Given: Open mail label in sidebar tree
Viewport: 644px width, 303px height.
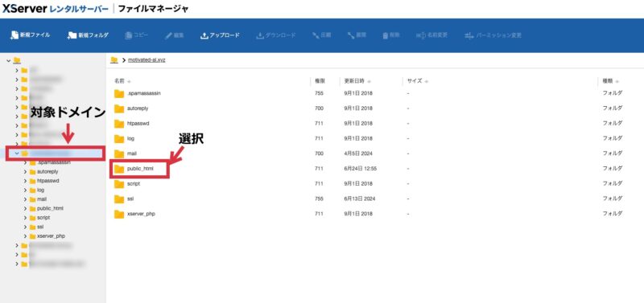Looking at the screenshot, I should pyautogui.click(x=42, y=199).
